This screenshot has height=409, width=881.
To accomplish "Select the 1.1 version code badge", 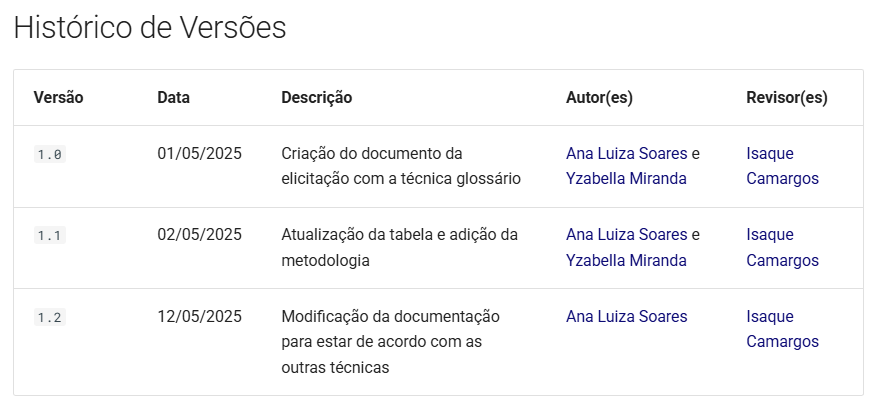I will [x=50, y=235].
